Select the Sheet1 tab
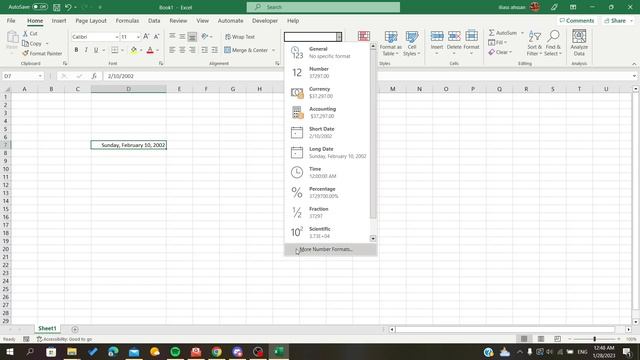This screenshot has height=360, width=640. pos(47,328)
